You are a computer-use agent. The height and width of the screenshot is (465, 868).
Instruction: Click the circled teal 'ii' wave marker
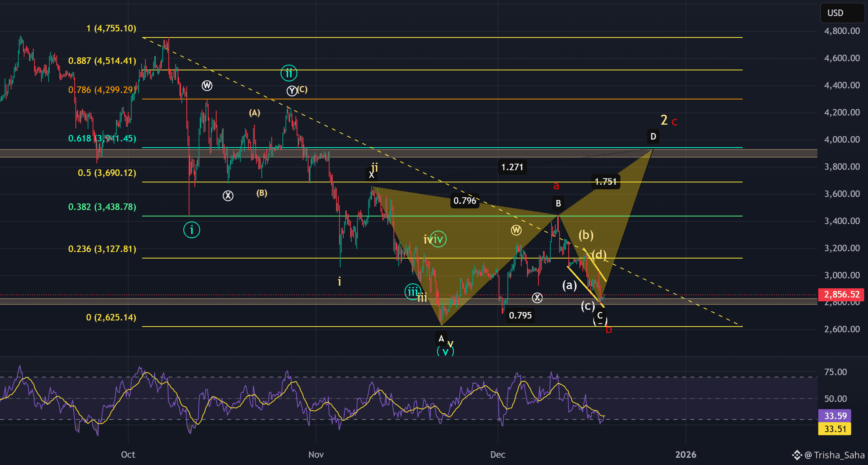289,73
